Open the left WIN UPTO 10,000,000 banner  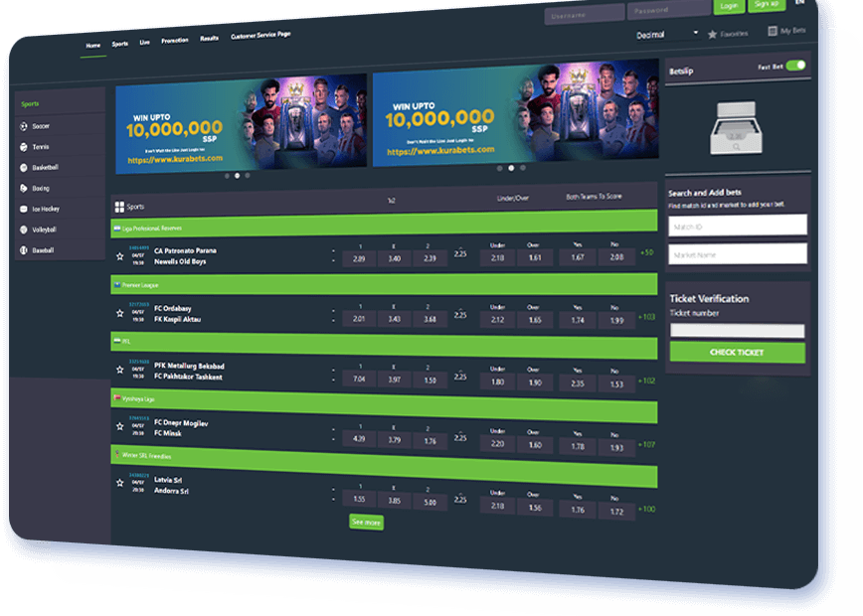(x=241, y=124)
